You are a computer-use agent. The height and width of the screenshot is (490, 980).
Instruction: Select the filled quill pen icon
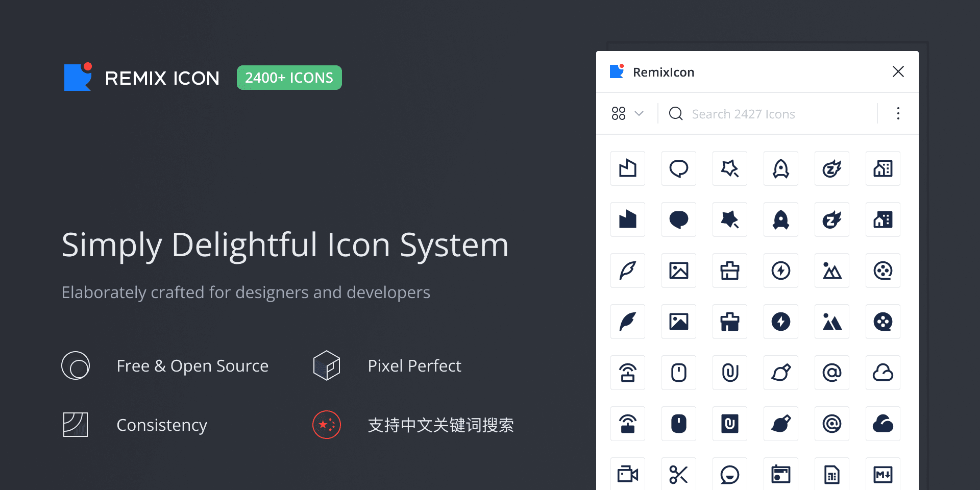pyautogui.click(x=628, y=322)
